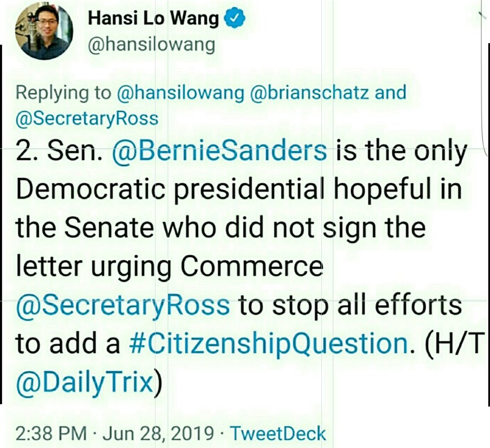Click the "Democratic presidential hopeful" text line
This screenshot has width=490, height=448.
tap(239, 190)
